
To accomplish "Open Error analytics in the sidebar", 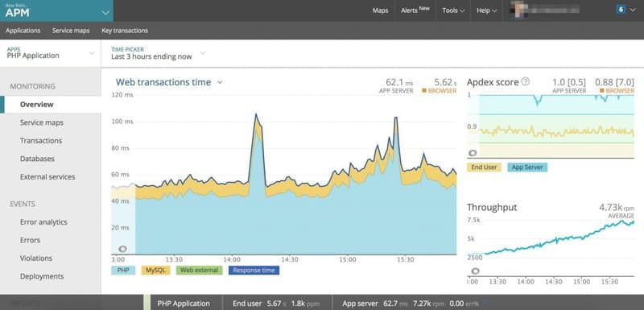I will [x=43, y=222].
